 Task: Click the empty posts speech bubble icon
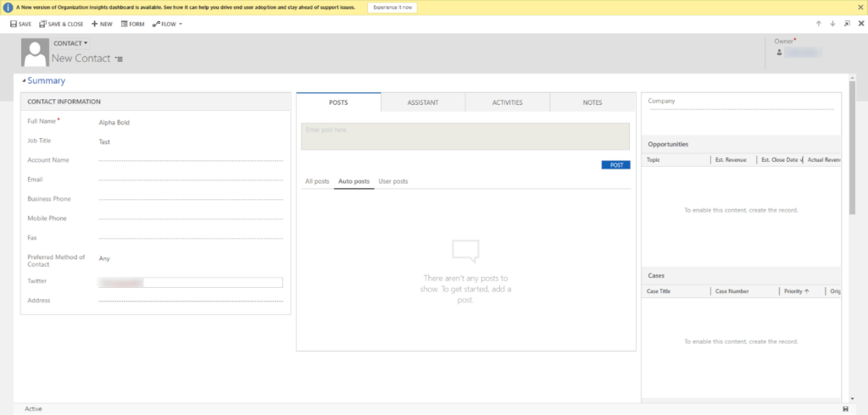tap(465, 252)
